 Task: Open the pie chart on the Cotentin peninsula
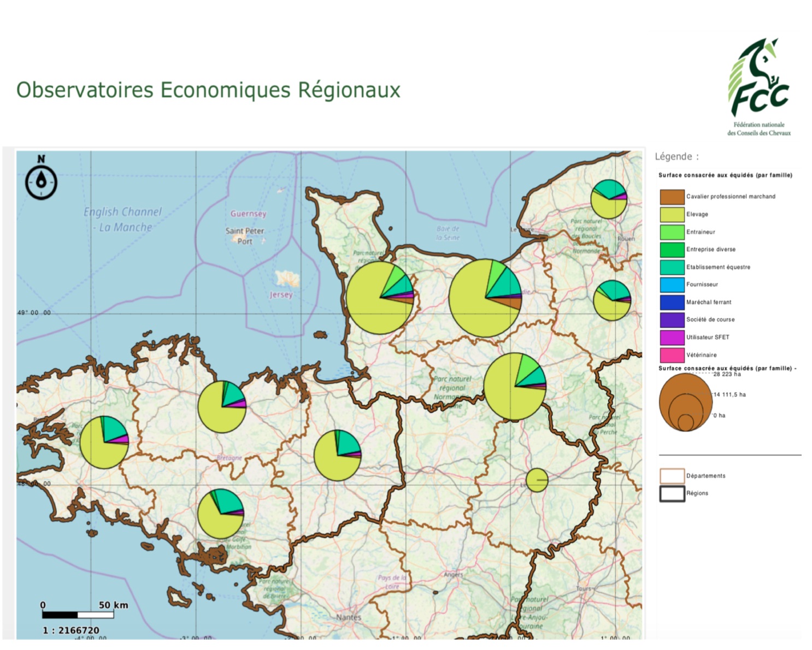click(380, 298)
